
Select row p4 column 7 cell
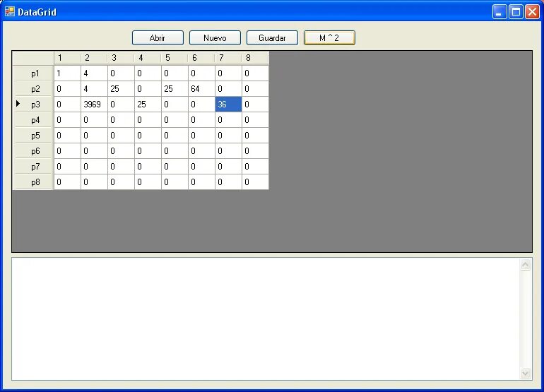[228, 120]
